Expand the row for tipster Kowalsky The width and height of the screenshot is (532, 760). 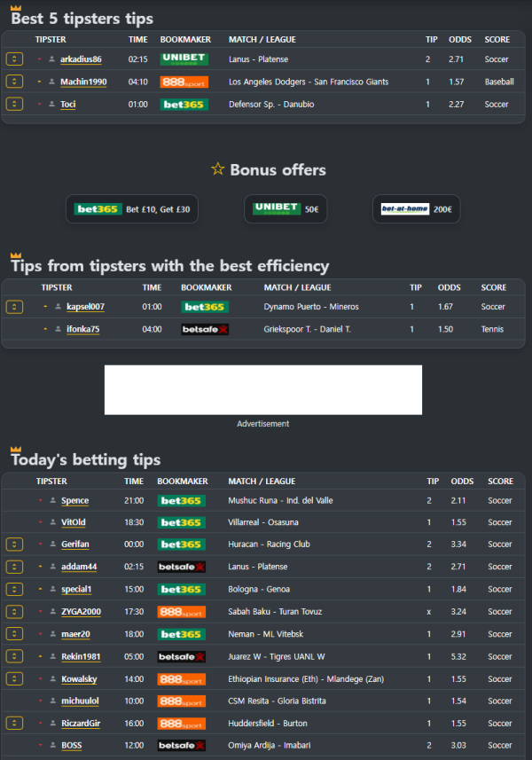coord(14,679)
